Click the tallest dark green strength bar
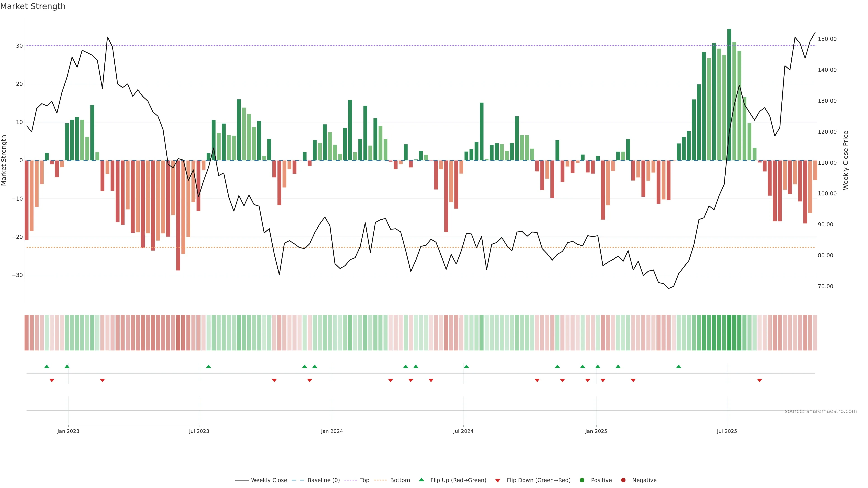868x488 pixels. (729, 94)
